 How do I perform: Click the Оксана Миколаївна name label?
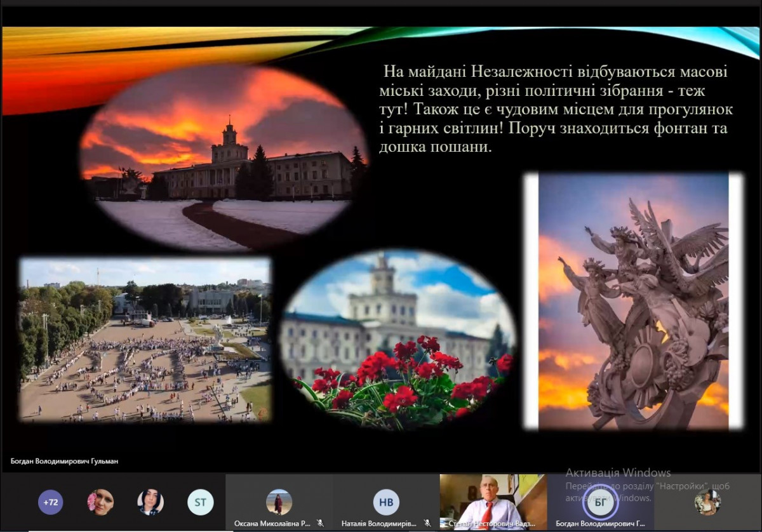pyautogui.click(x=272, y=524)
